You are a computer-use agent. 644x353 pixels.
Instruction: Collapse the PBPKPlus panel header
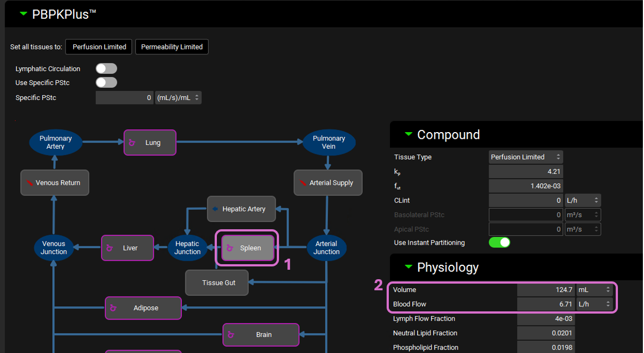click(x=23, y=14)
